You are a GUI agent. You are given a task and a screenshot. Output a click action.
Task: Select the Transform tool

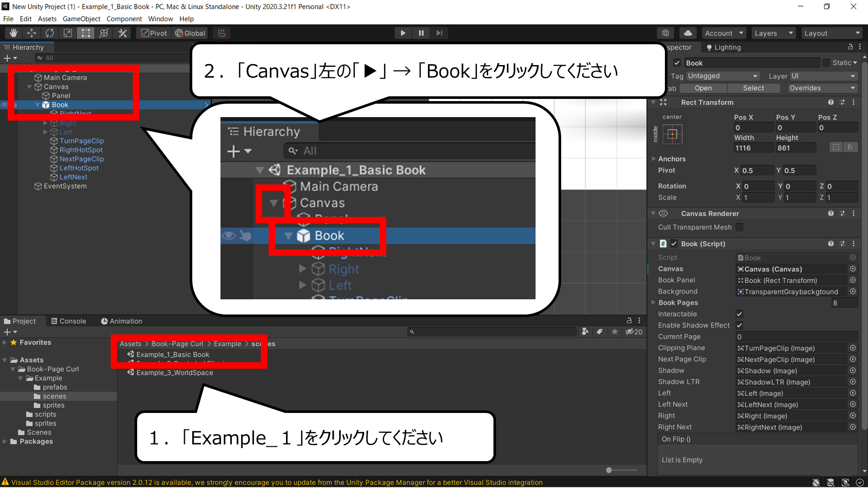[104, 33]
